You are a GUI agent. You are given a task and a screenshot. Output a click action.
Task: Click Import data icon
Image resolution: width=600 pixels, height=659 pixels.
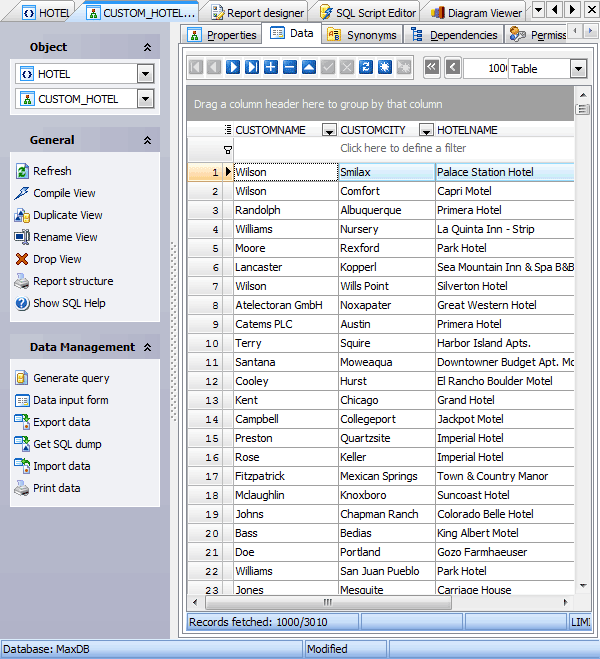tap(21, 466)
